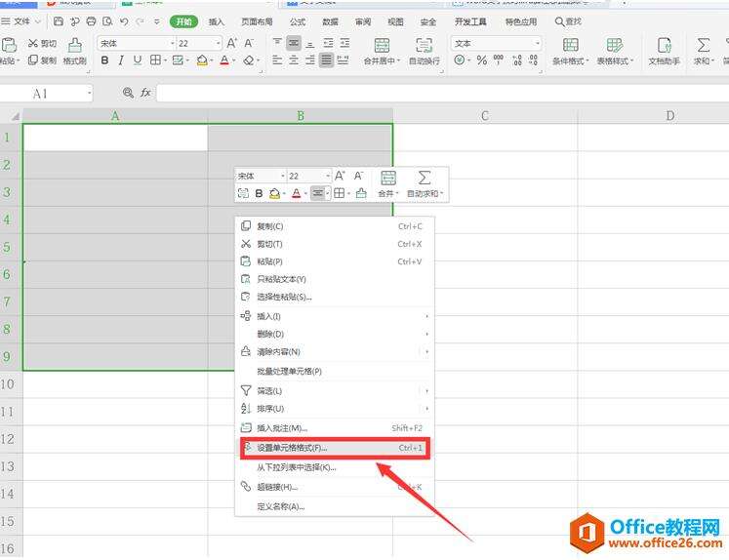Toggle middle vertical alignment in ribbon
The image size is (729, 560).
point(294,43)
